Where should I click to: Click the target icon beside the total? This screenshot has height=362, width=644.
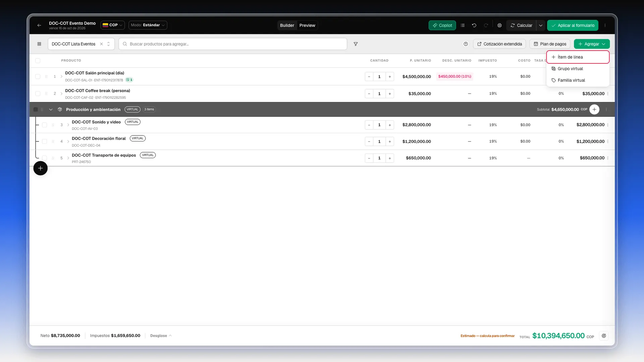coord(604,336)
